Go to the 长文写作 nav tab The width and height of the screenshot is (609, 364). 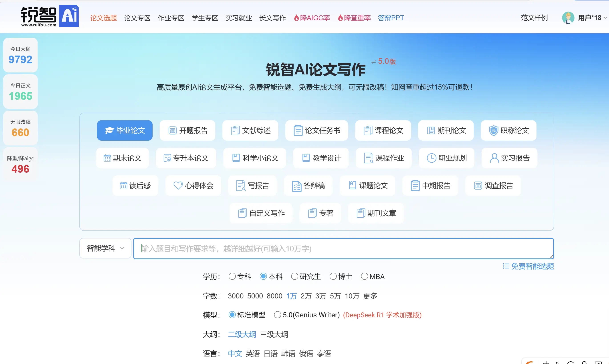[272, 18]
